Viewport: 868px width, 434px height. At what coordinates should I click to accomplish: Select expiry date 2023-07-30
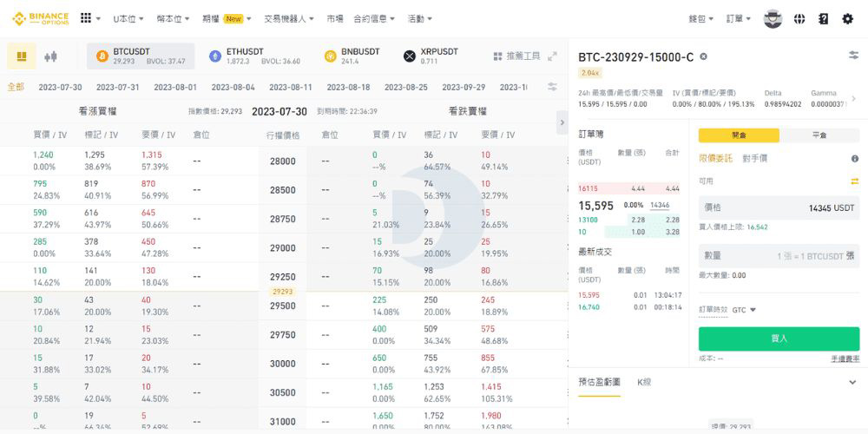point(60,87)
